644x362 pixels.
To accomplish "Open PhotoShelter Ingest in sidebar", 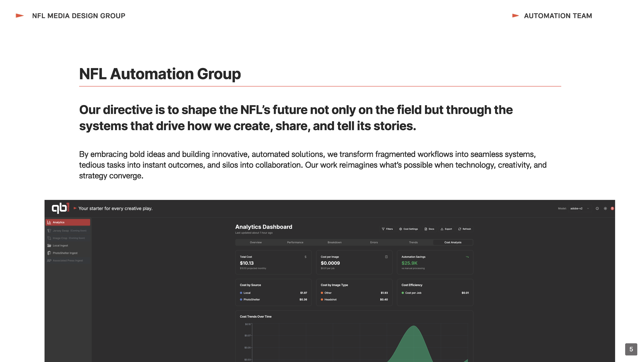I will point(65,253).
